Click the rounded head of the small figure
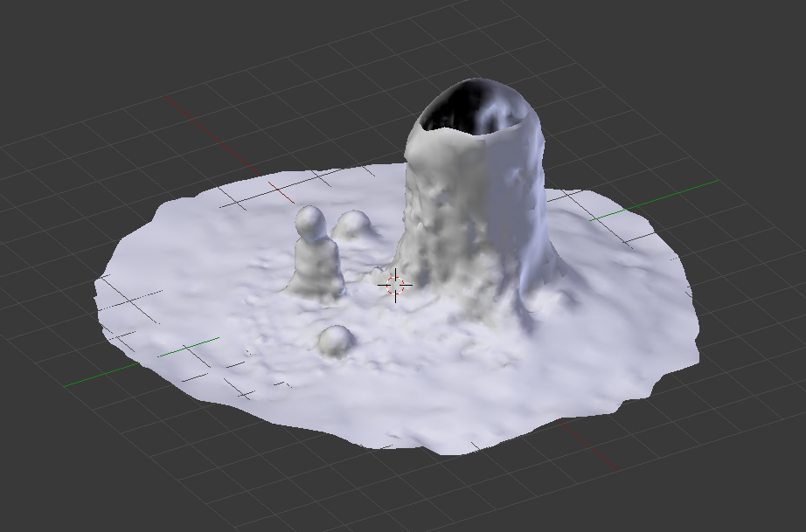806x532 pixels. (x=311, y=222)
